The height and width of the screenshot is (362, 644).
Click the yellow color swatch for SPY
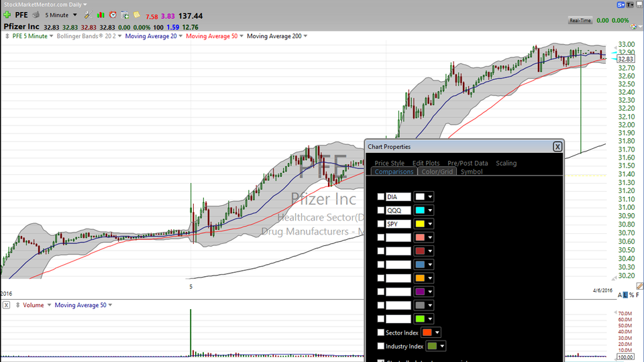(420, 224)
